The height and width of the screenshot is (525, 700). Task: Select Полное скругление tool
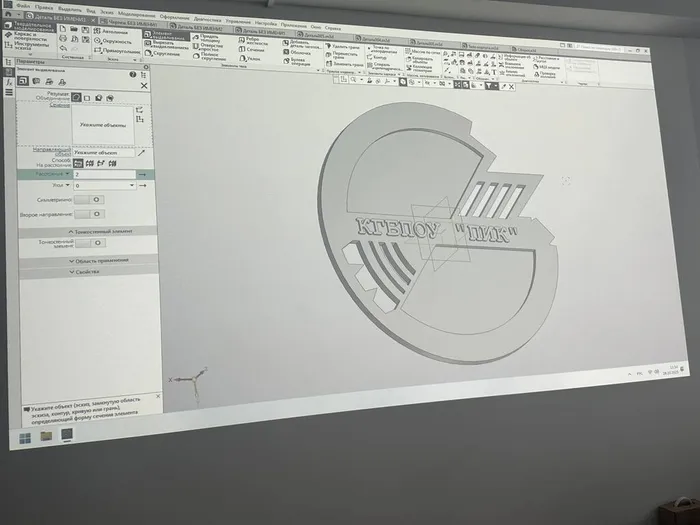tap(209, 56)
